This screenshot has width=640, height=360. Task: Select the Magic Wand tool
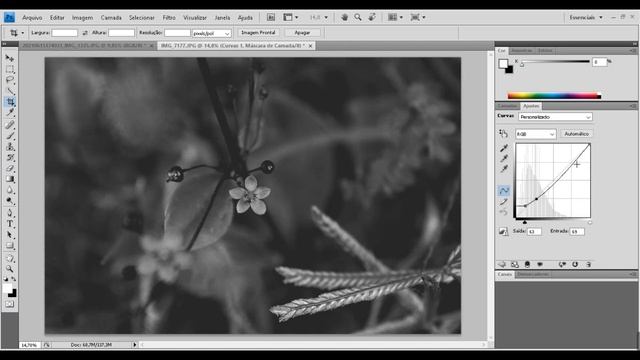9,91
